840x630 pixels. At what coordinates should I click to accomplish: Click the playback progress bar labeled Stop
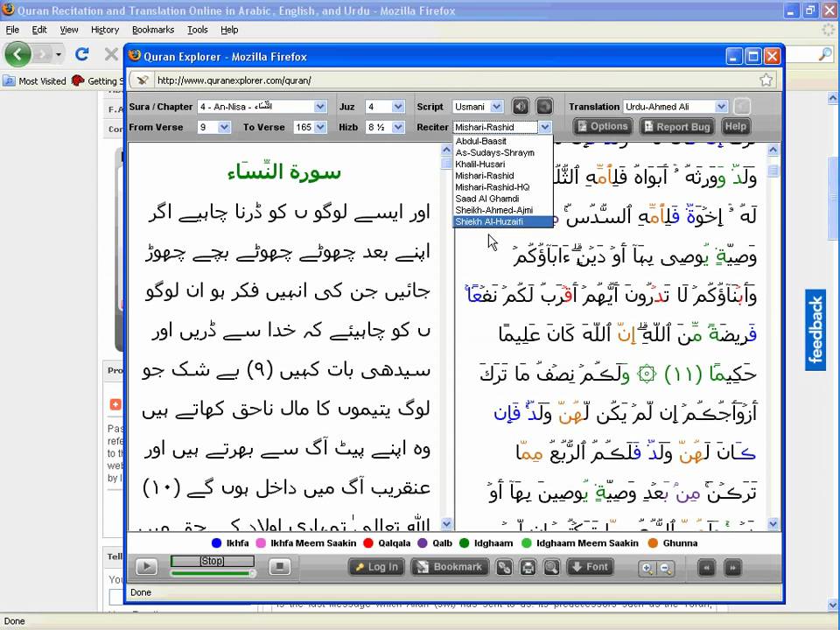point(212,561)
